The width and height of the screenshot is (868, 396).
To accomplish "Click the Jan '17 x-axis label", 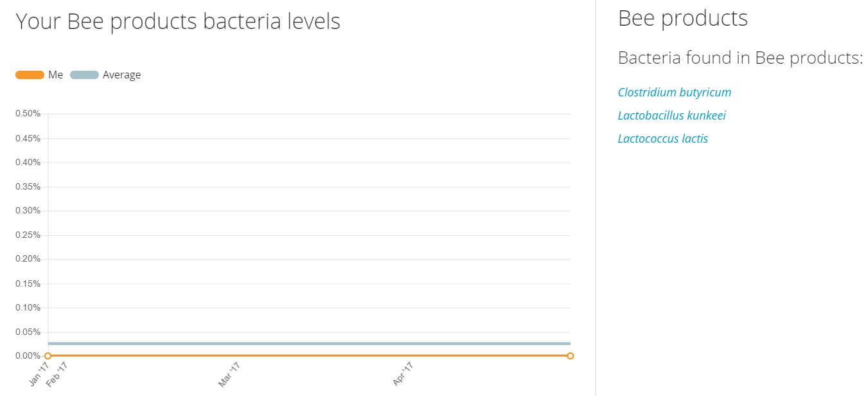I will 39,374.
